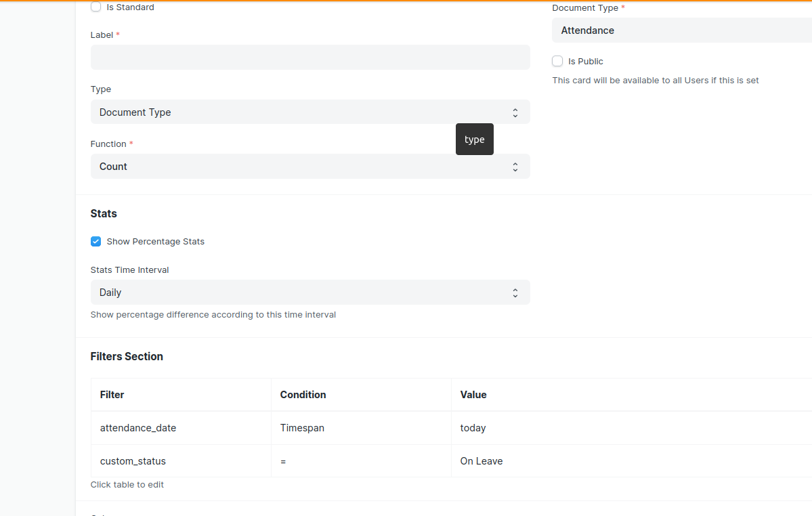Screen dimensions: 812x516
Task: Click the 'Click table to edit' hint
Action: pyautogui.click(x=127, y=485)
